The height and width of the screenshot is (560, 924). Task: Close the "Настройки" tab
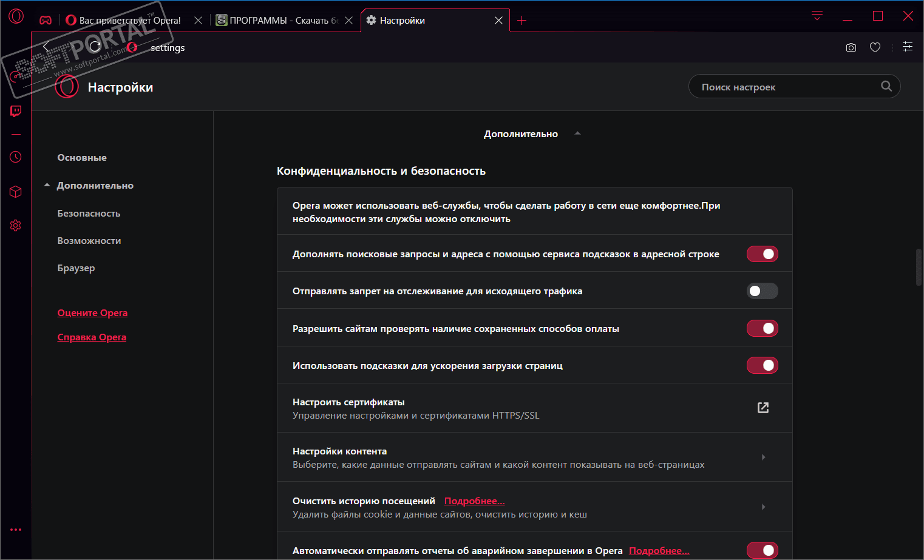(x=498, y=21)
